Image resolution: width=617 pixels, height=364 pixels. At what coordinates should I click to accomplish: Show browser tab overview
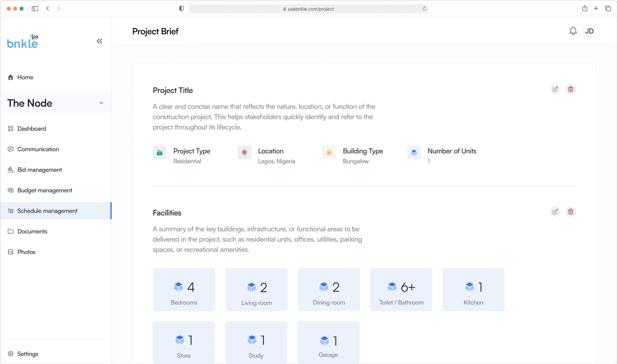608,8
